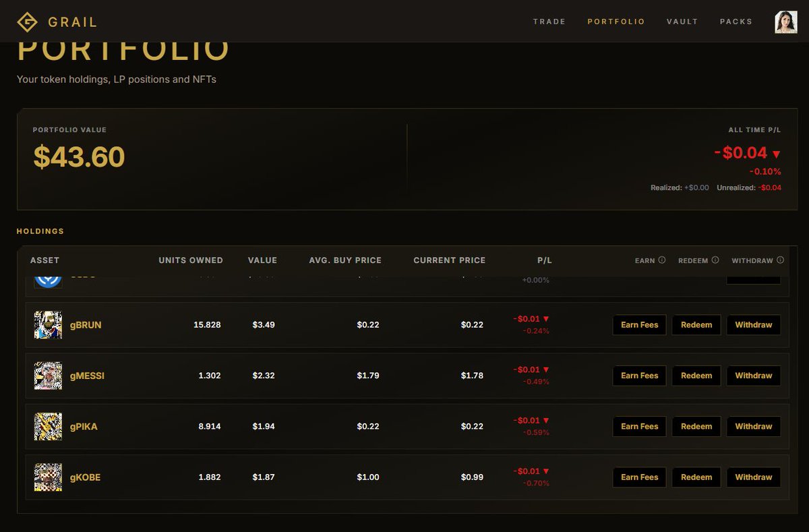This screenshot has height=532, width=809.
Task: Select the gPIKA asset name
Action: point(84,427)
